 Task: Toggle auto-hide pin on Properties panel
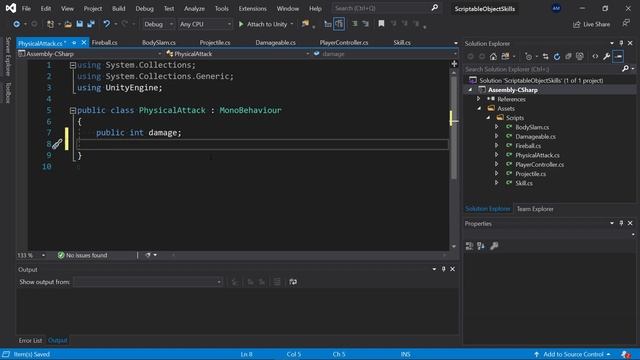click(x=621, y=223)
